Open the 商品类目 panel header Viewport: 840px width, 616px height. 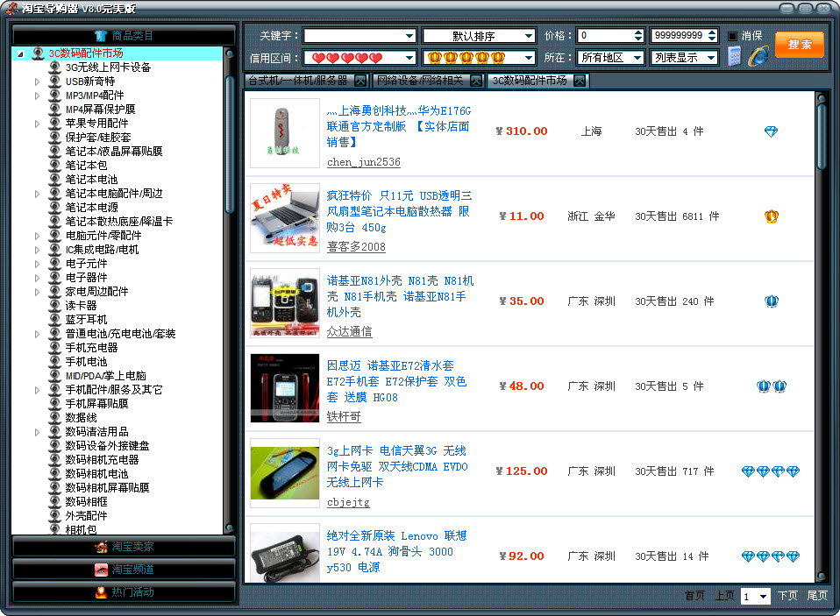[x=124, y=36]
